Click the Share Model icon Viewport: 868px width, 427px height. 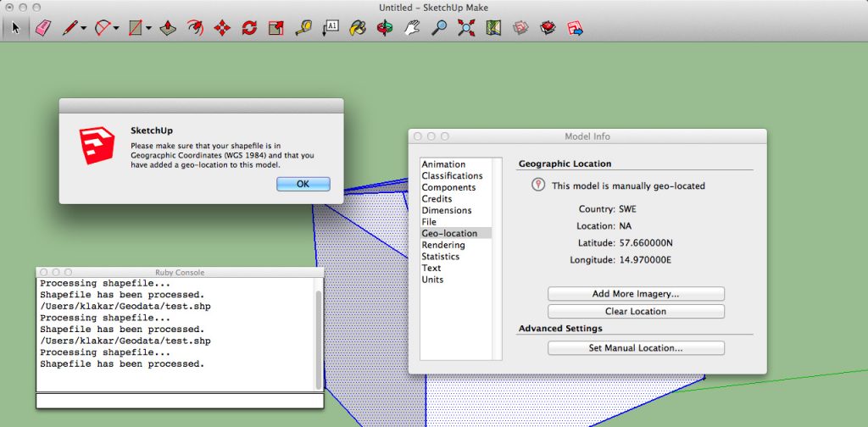point(576,28)
